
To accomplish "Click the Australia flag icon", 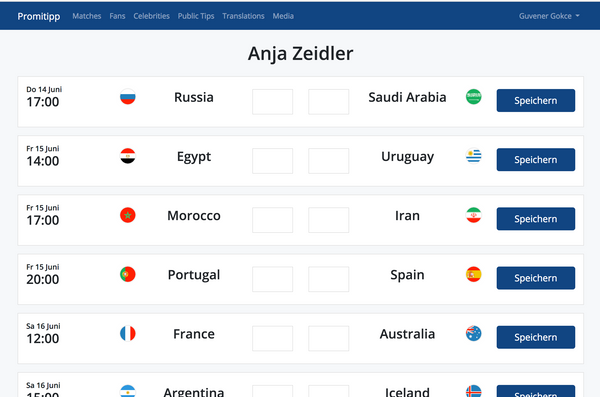I will (474, 333).
